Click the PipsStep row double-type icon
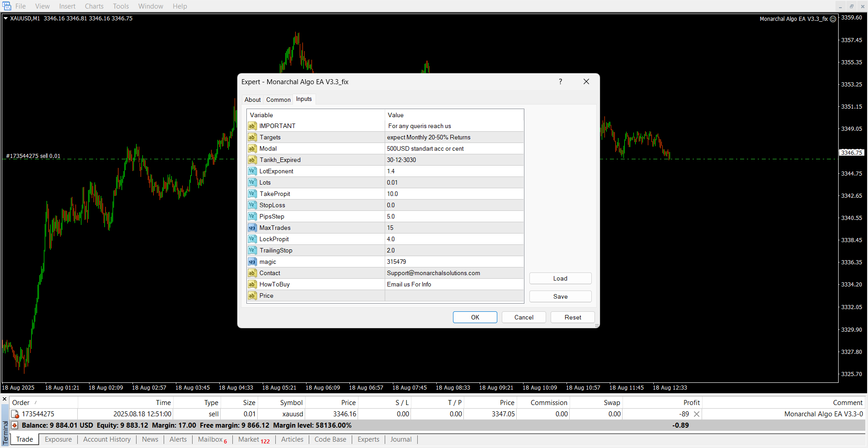The image size is (868, 448). coord(252,216)
